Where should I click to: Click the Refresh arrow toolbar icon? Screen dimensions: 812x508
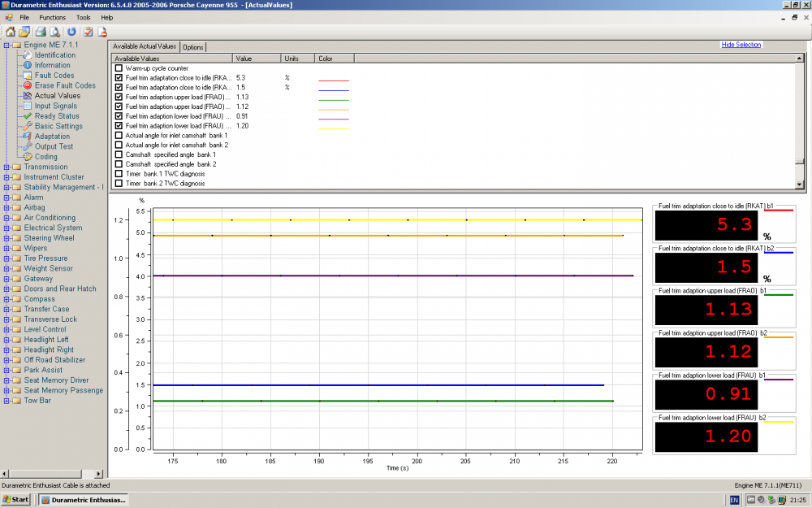point(71,32)
